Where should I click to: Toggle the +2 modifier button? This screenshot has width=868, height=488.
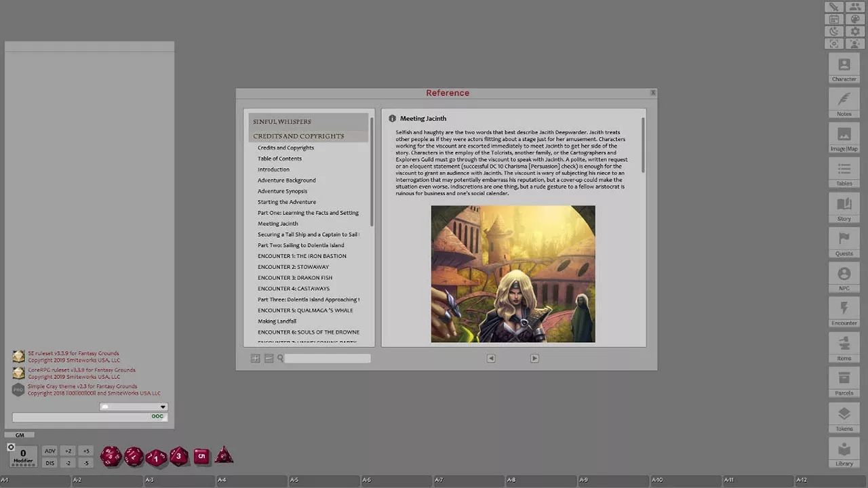click(68, 451)
